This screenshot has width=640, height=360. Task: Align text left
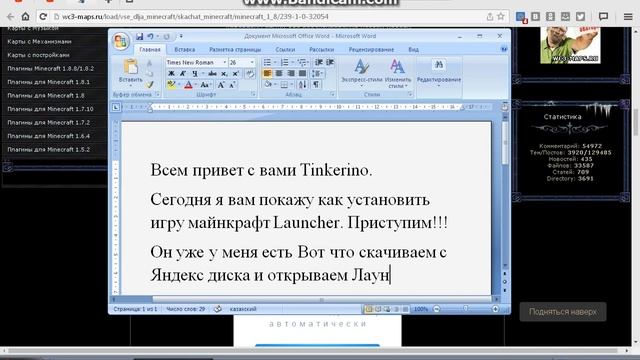267,73
